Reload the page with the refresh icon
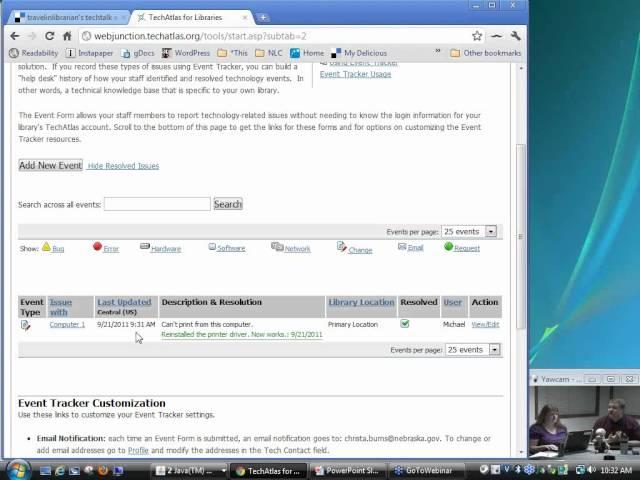Screen dimensions: 640x480 point(49,36)
